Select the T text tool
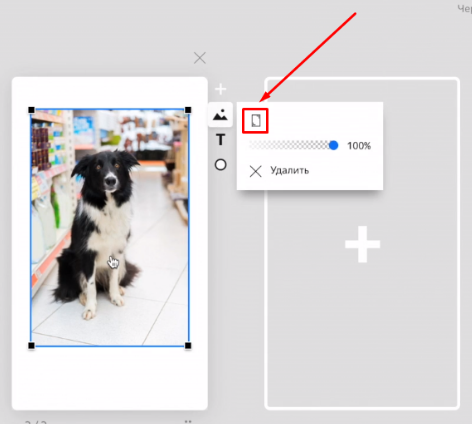Image resolution: width=472 pixels, height=424 pixels. (x=220, y=139)
